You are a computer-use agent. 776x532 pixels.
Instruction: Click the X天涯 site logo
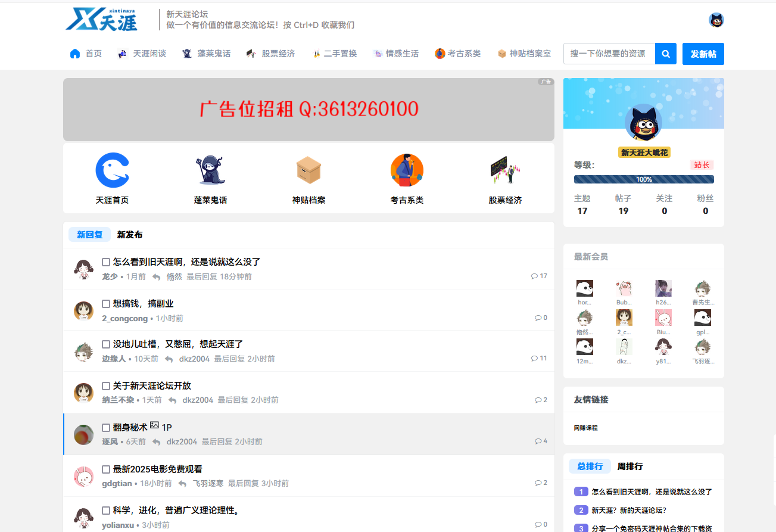101,20
